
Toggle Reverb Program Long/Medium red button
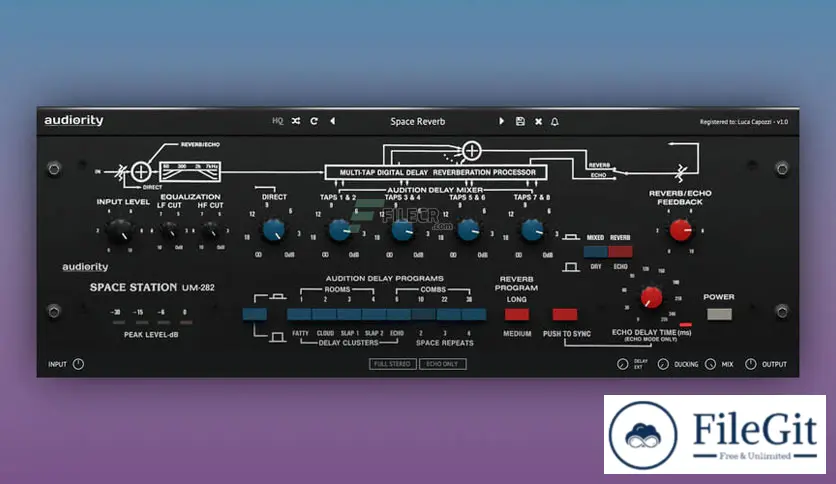tap(517, 314)
